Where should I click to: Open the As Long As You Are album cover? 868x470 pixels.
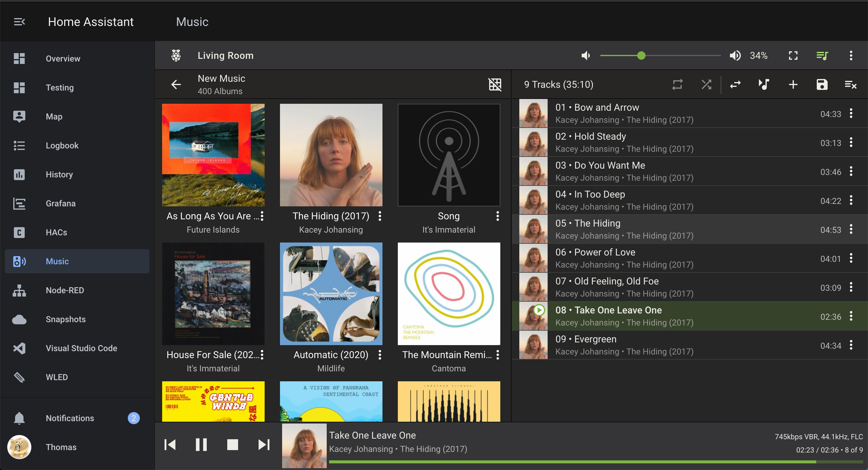click(213, 155)
